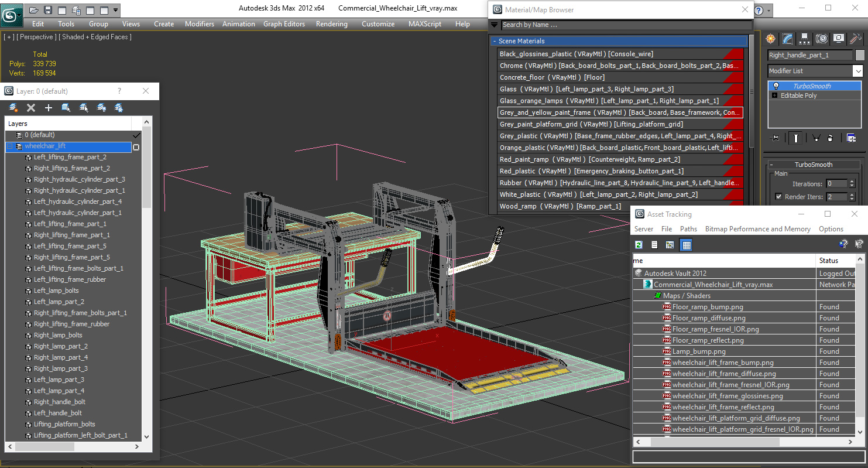Open the Modifier List dropdown

857,71
